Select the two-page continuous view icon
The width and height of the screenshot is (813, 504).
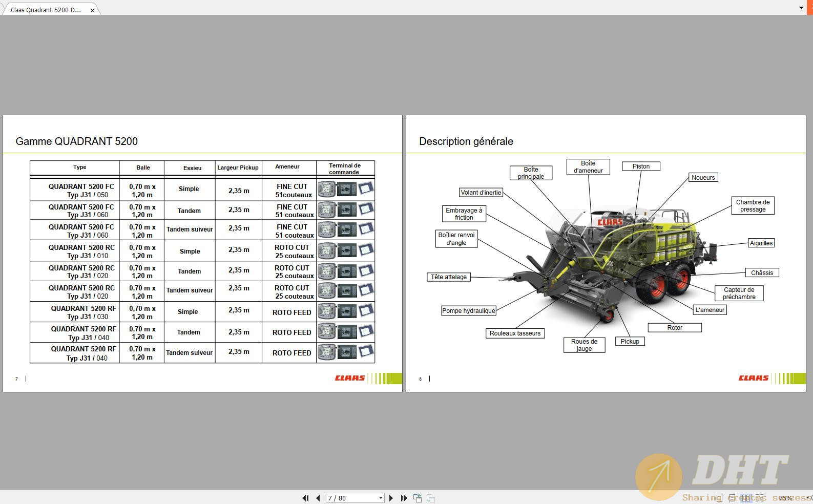coord(759,498)
